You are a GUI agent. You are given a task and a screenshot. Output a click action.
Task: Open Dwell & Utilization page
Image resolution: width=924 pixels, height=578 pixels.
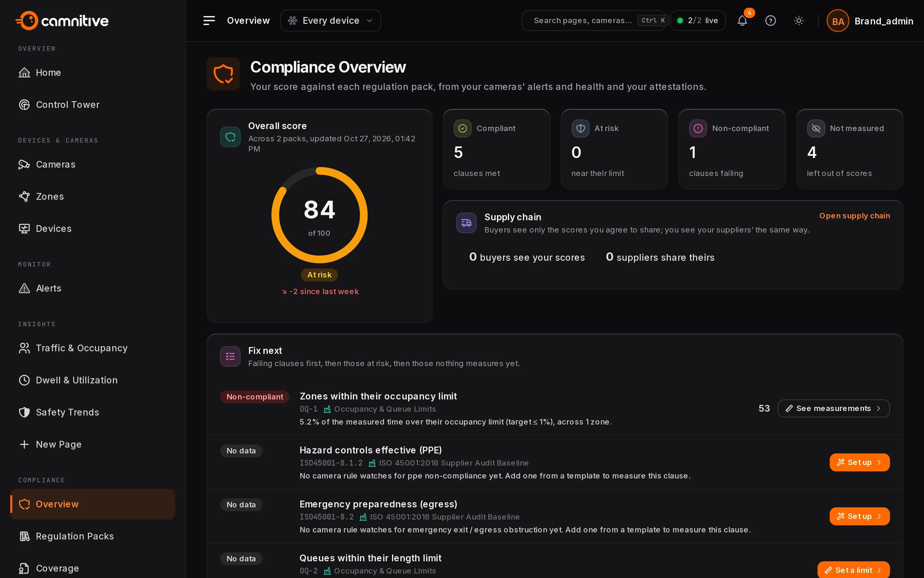[92, 381]
